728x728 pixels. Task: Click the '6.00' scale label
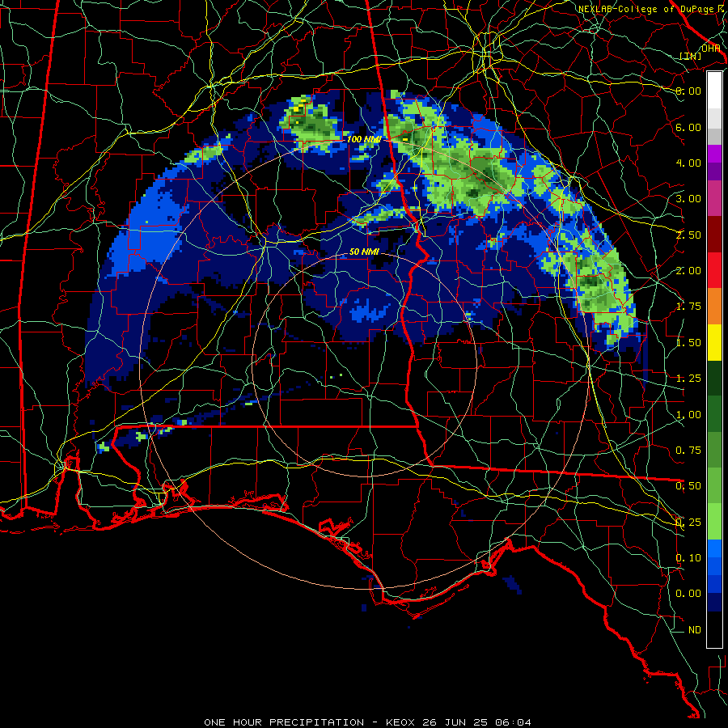click(688, 127)
